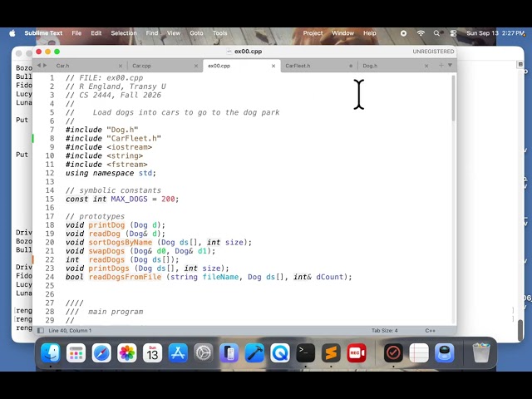This screenshot has width=532, height=399.
Task: Open QuickTime Player from the Dock
Action: 280,353
